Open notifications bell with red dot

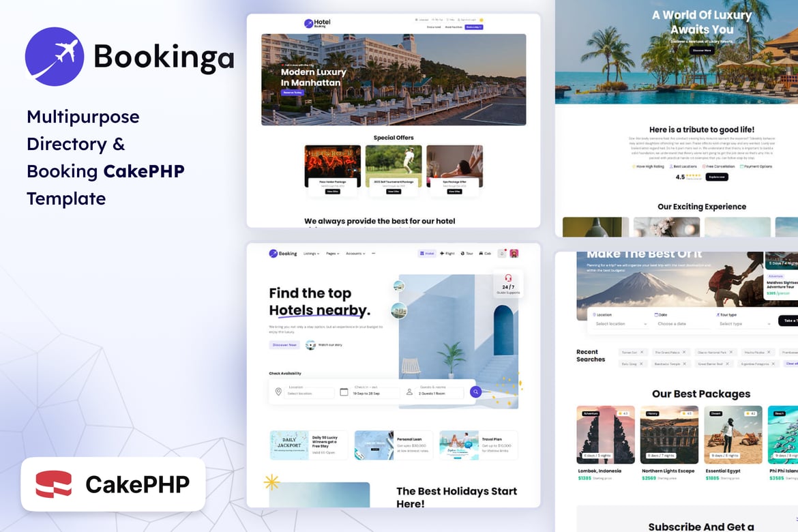[x=502, y=253]
